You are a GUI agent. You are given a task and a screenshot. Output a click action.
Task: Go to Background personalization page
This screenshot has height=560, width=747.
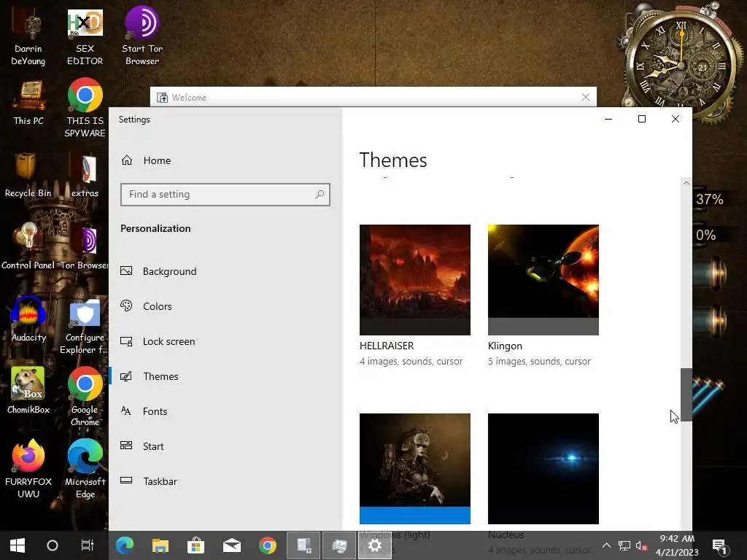pos(169,271)
